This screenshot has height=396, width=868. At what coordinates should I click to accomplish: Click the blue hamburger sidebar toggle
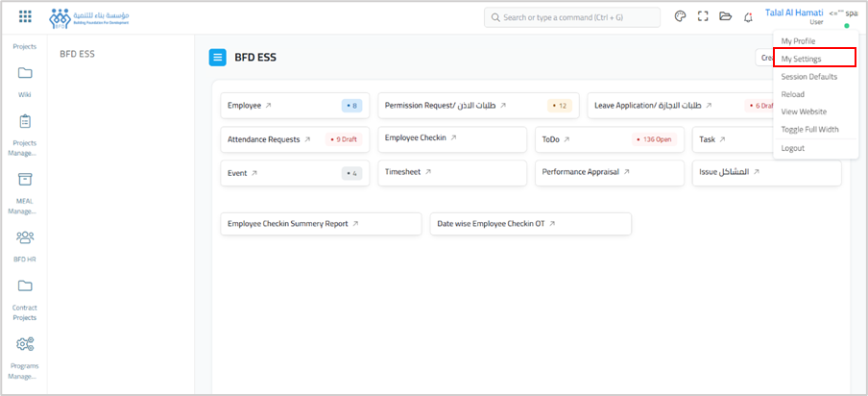point(218,58)
